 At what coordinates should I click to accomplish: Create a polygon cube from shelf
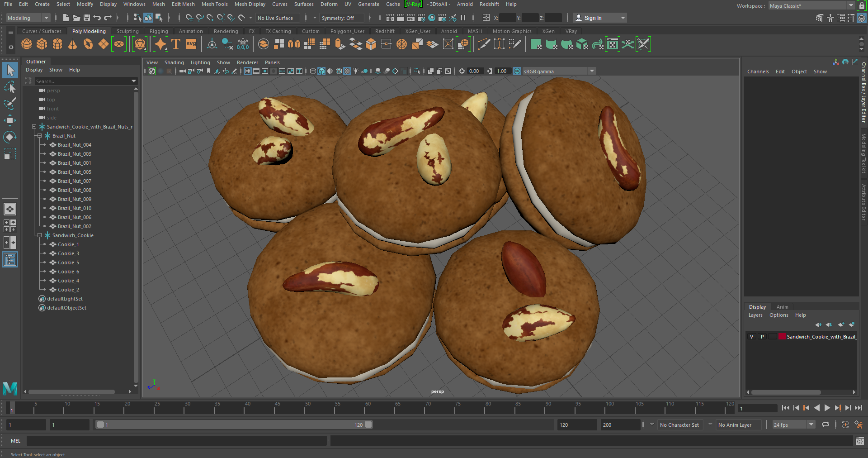pos(42,44)
